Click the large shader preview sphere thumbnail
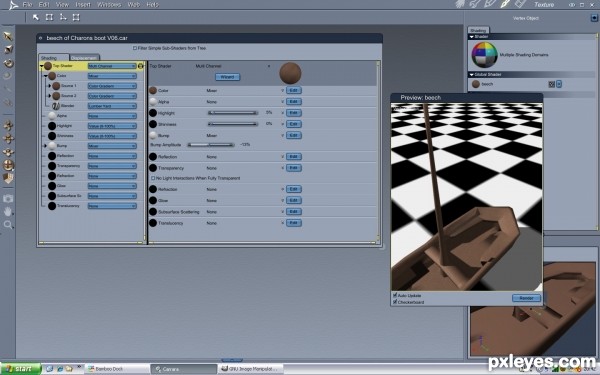Screen dimensions: 600x375 pos(290,73)
